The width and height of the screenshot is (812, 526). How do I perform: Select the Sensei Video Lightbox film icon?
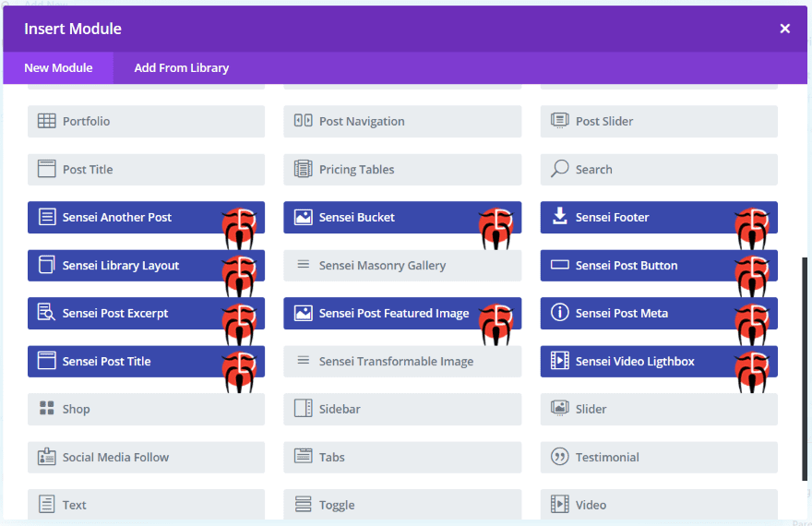tap(559, 361)
